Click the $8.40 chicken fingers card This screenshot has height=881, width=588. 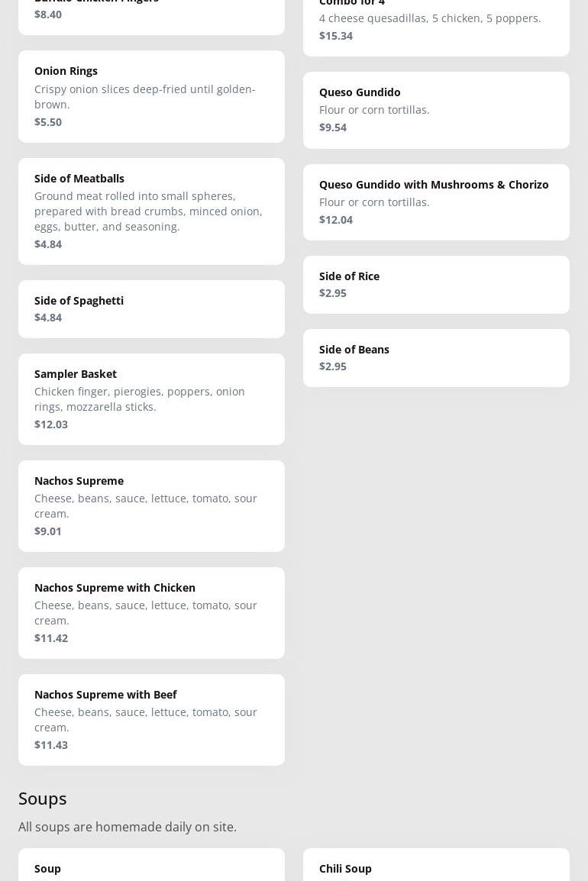pos(151,14)
